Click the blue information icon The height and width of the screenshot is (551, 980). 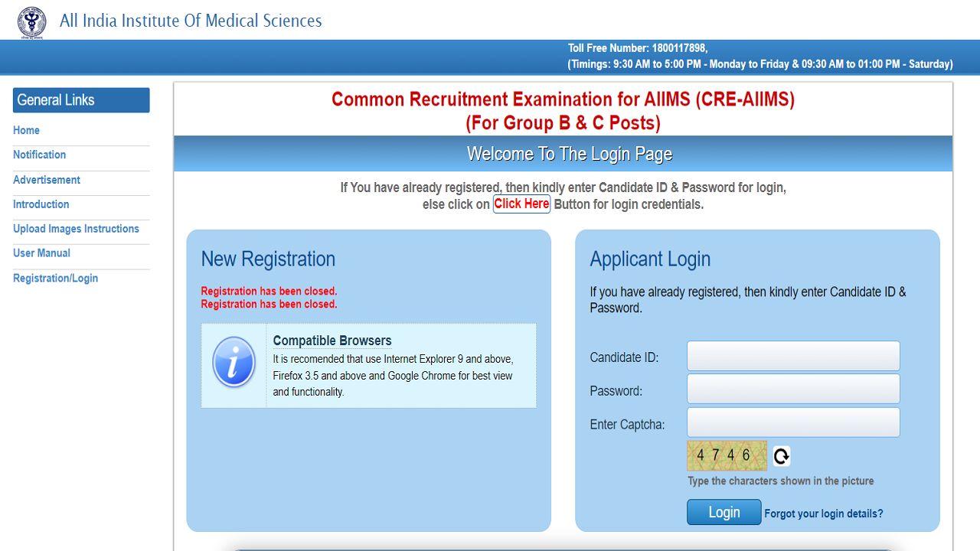(x=232, y=362)
